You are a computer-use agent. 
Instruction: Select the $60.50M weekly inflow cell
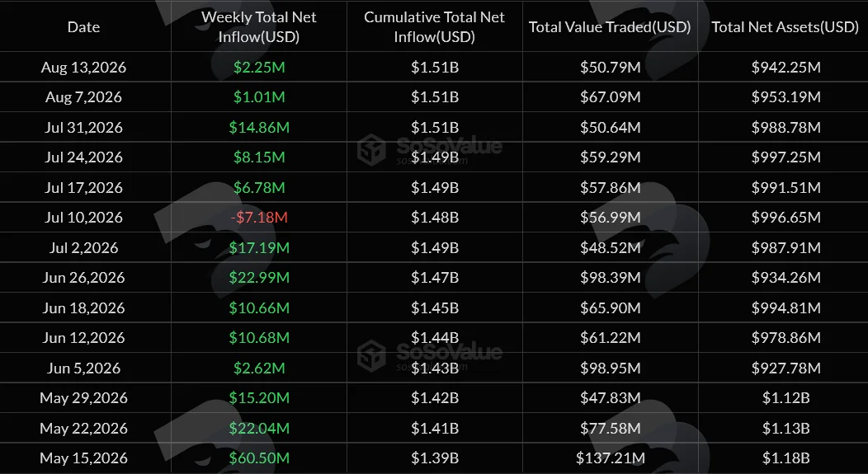click(x=258, y=458)
